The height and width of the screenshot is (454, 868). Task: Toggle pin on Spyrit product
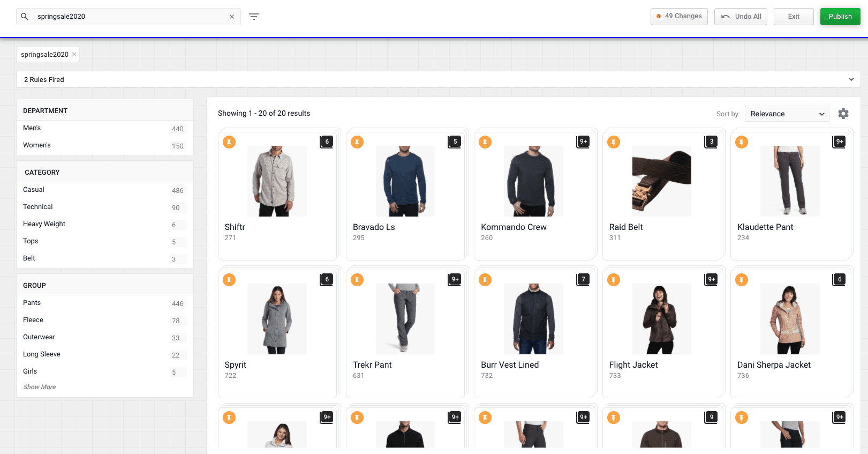229,280
